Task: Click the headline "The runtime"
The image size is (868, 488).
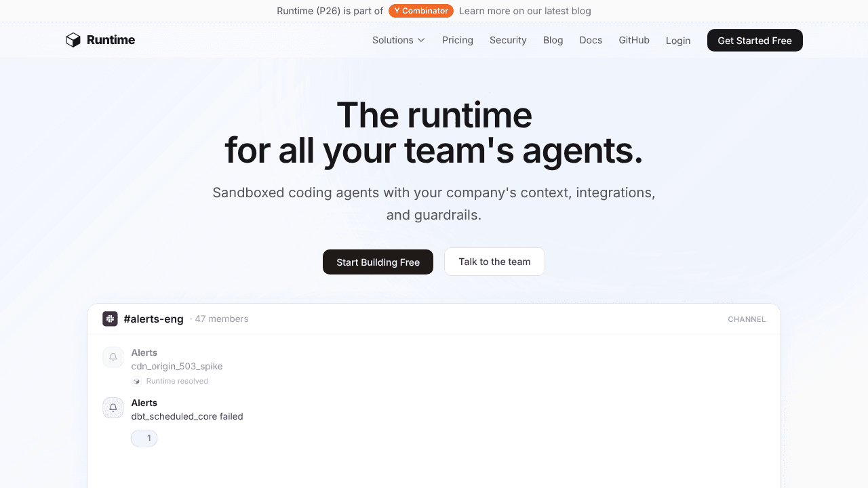Action: click(434, 115)
